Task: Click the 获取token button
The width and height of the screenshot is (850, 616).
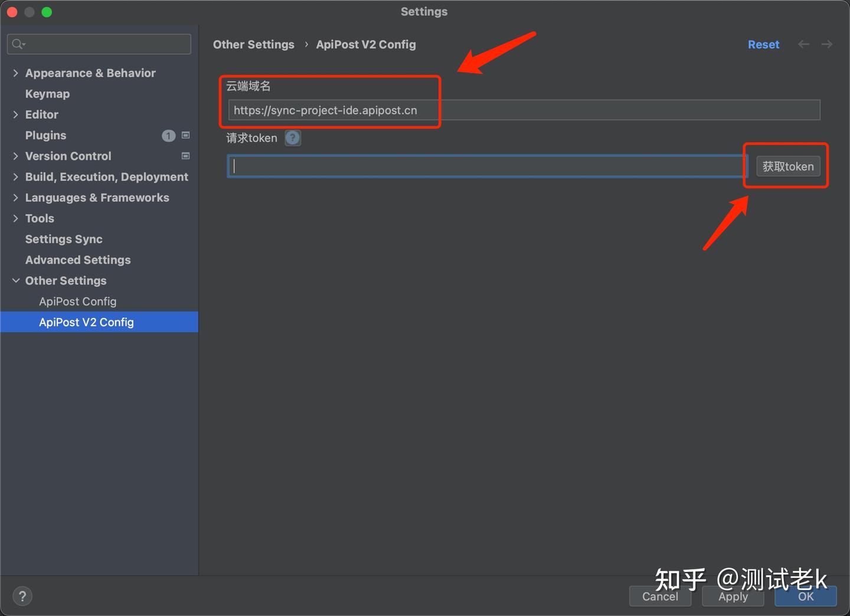Action: click(788, 166)
